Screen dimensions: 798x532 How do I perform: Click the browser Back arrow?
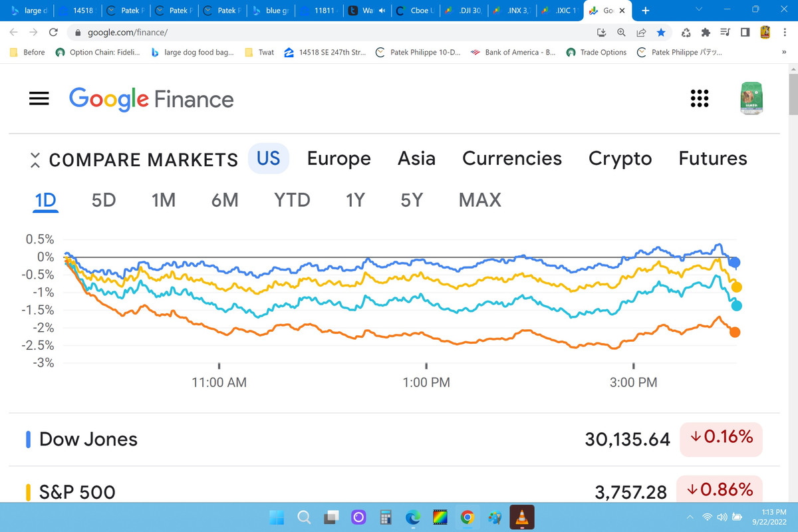[x=14, y=32]
